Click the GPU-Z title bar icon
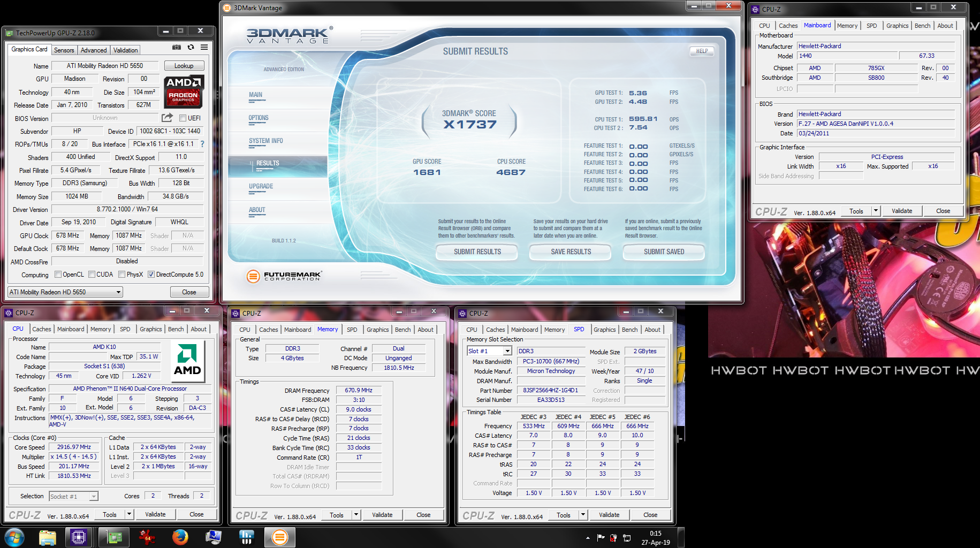The height and width of the screenshot is (548, 980). pos(10,33)
